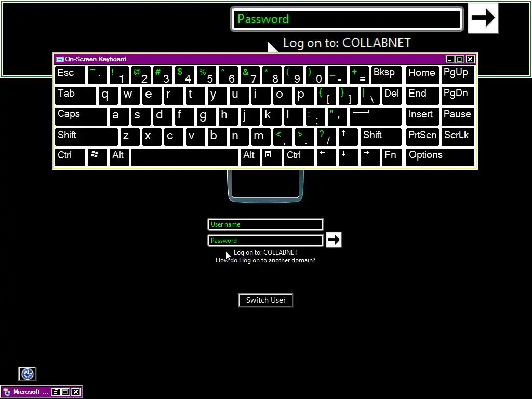Image resolution: width=532 pixels, height=399 pixels.
Task: Toggle the left Ctrl key
Action: coord(70,157)
